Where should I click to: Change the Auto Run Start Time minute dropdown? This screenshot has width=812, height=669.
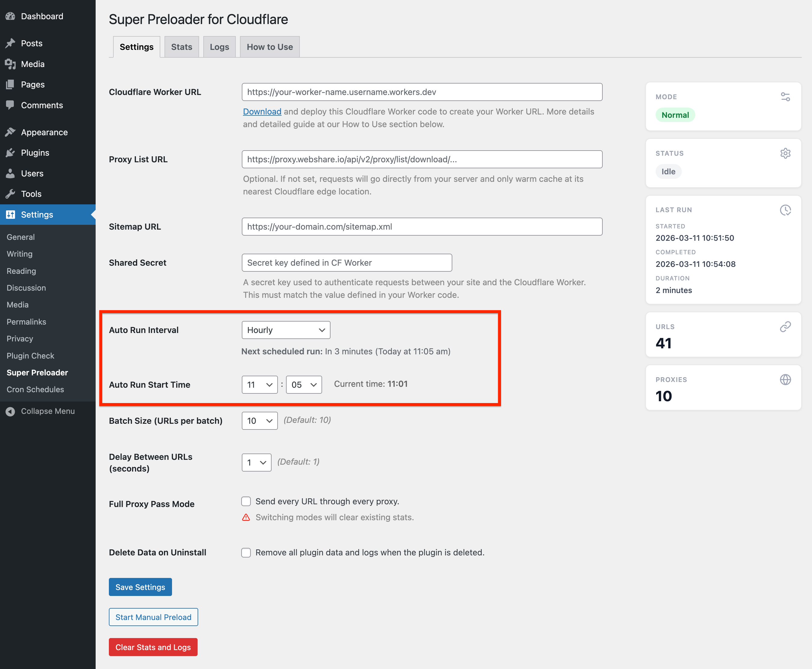click(x=303, y=384)
